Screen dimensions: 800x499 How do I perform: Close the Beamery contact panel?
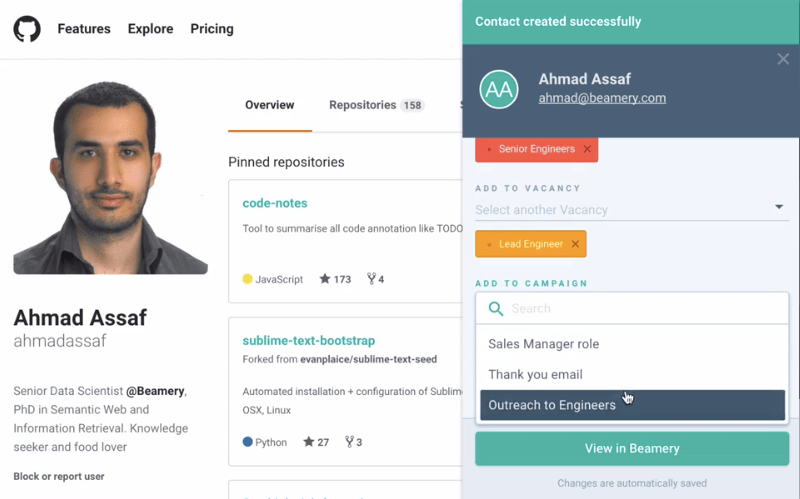[783, 60]
